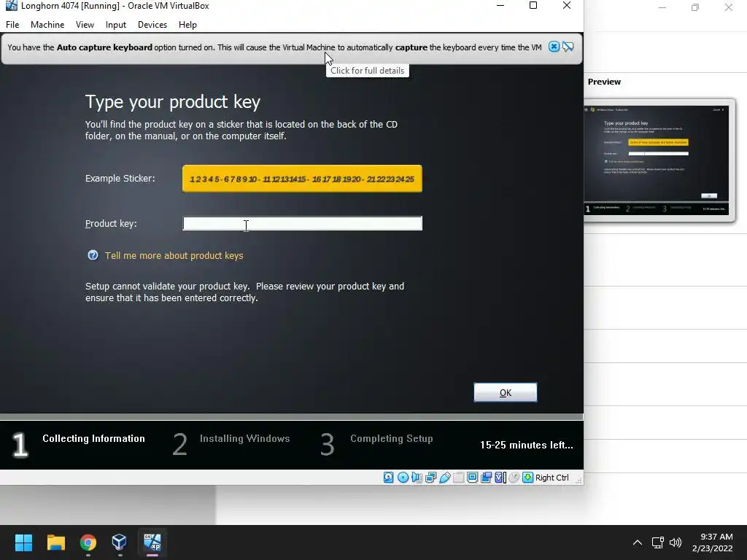Click the 15-25 minutes left text

point(527,445)
